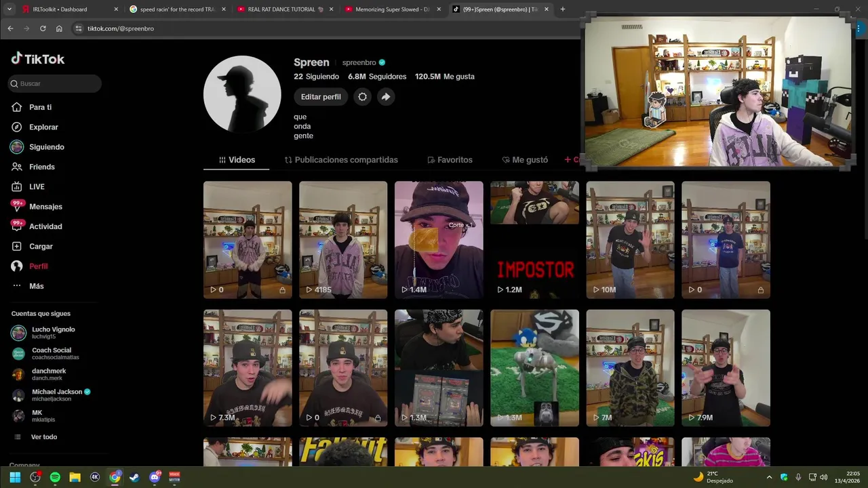The width and height of the screenshot is (868, 488).
Task: Click the browser back arrow
Action: (x=10, y=28)
